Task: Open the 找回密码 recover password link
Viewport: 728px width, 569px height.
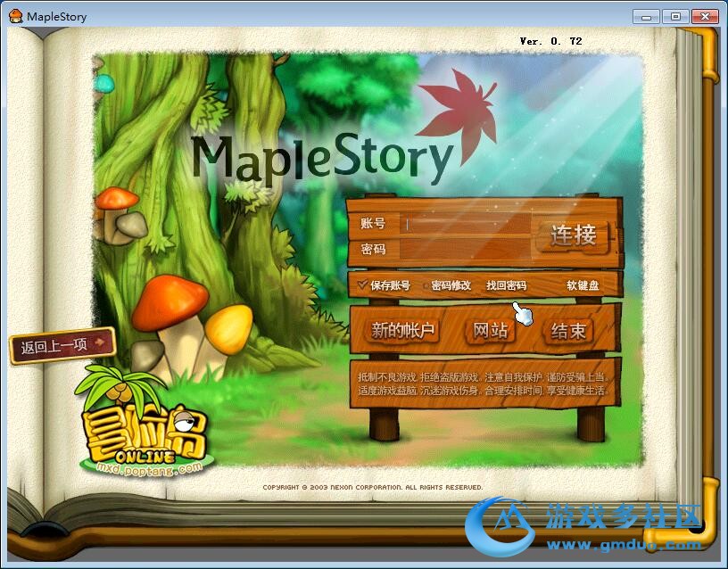Action: [506, 285]
